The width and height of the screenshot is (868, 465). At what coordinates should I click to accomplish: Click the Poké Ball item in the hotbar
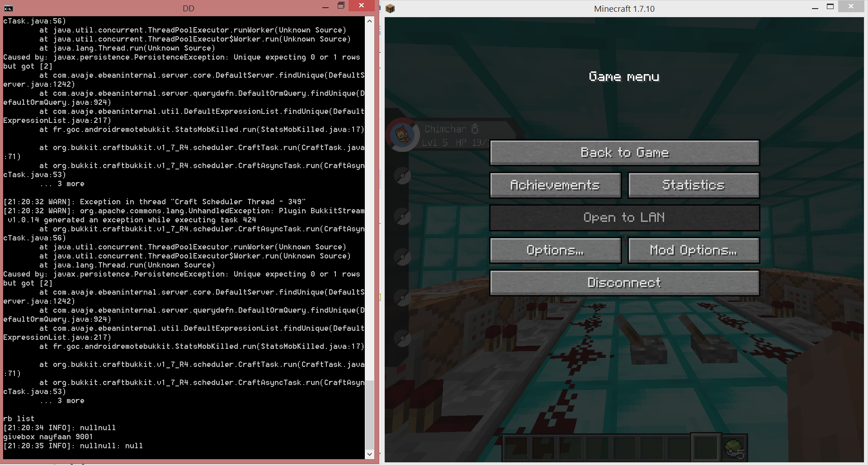coord(733,448)
